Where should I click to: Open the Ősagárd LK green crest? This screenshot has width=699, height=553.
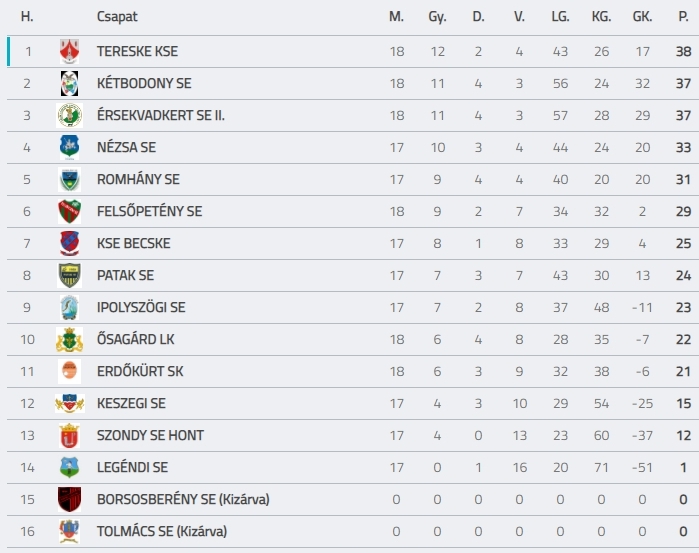[x=70, y=339]
